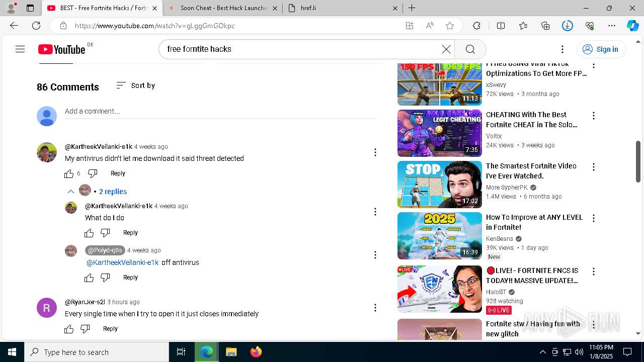Open @RyanJor-s2l channel name
644x362 pixels.
85,302
